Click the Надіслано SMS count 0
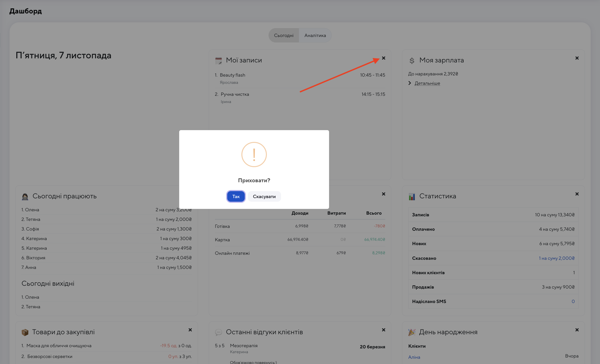600x364 pixels. pyautogui.click(x=573, y=301)
